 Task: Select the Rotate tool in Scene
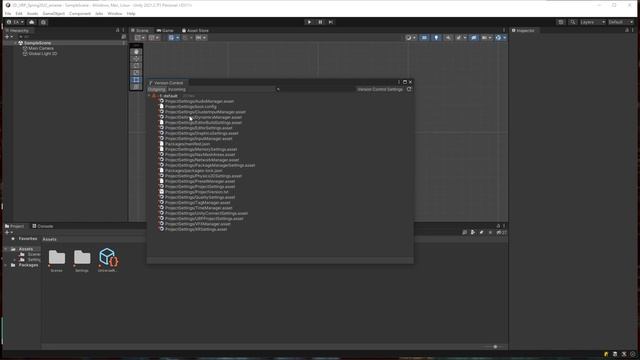coord(136,66)
